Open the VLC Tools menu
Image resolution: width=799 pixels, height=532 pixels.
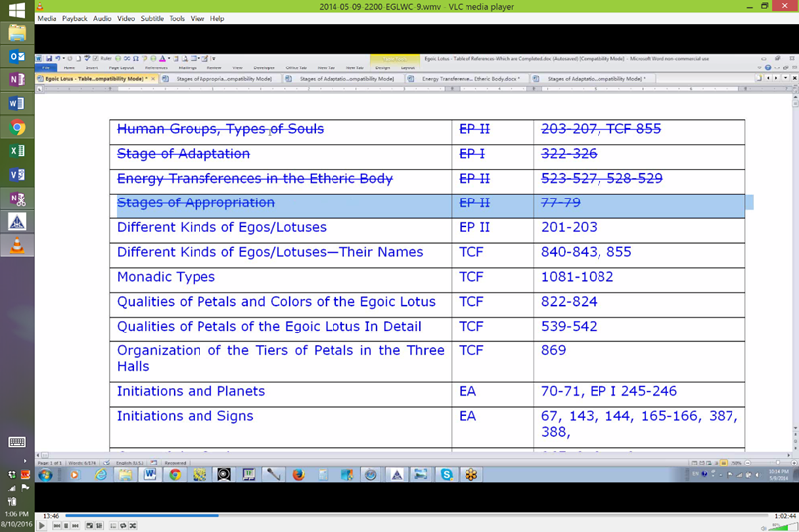(177, 19)
